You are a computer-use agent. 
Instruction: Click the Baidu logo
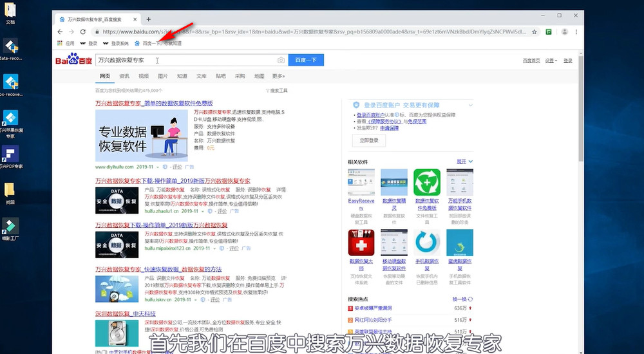point(74,60)
